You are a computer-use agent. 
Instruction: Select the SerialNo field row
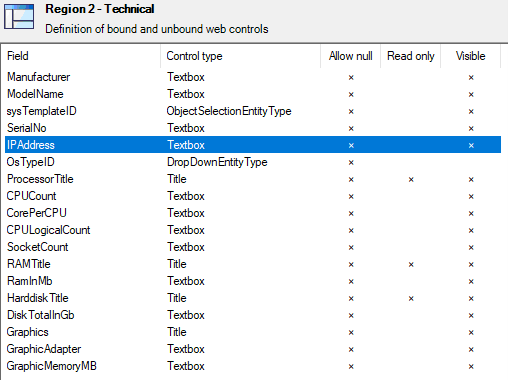(x=253, y=128)
